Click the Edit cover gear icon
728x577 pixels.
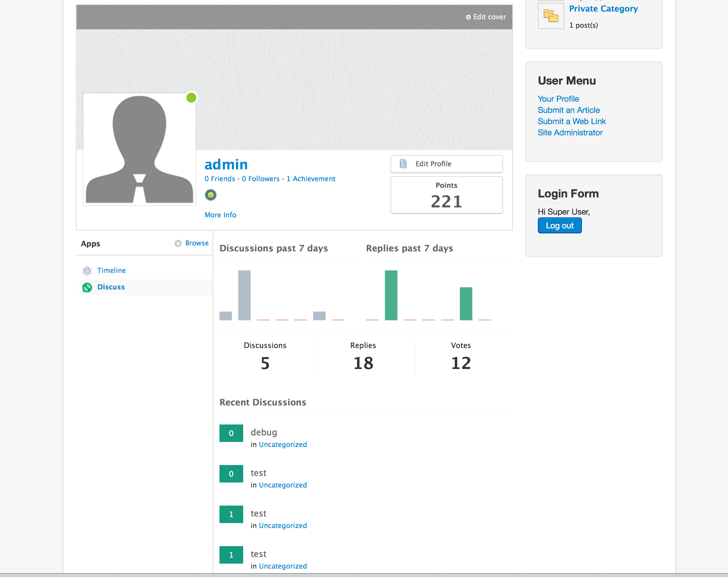click(x=468, y=17)
